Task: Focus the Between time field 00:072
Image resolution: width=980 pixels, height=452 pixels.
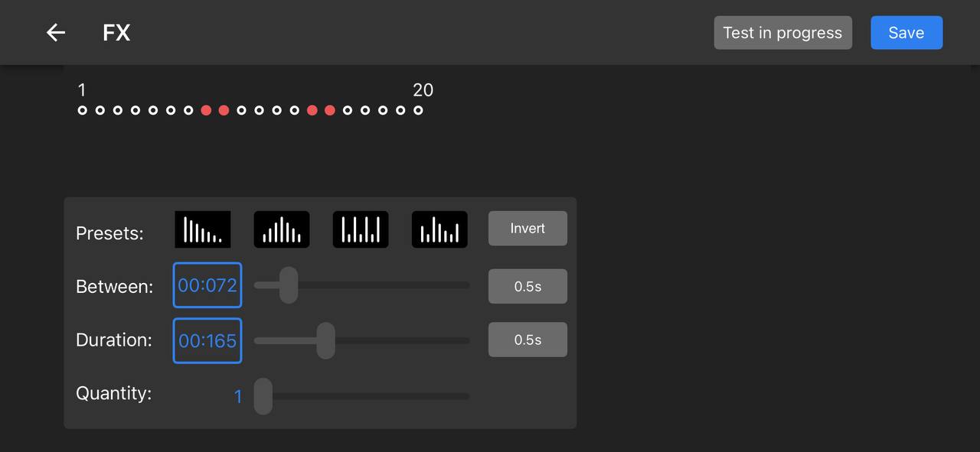Action: [x=207, y=285]
